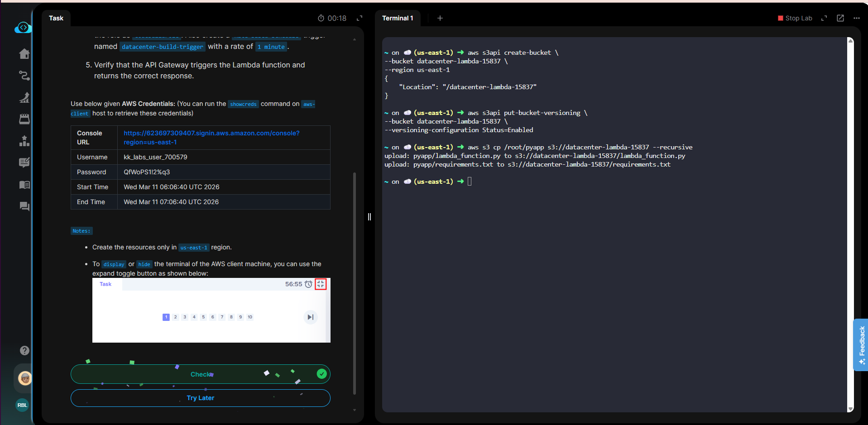Open the three-dots more options menu

click(856, 18)
